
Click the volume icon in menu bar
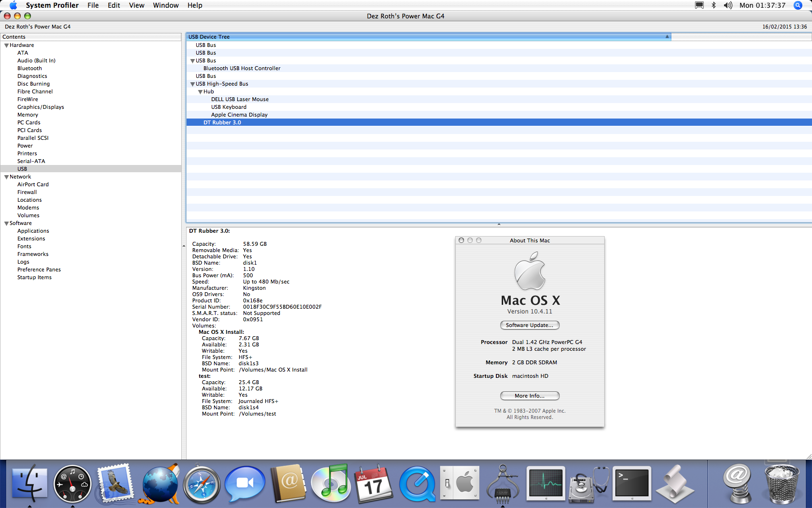click(728, 5)
